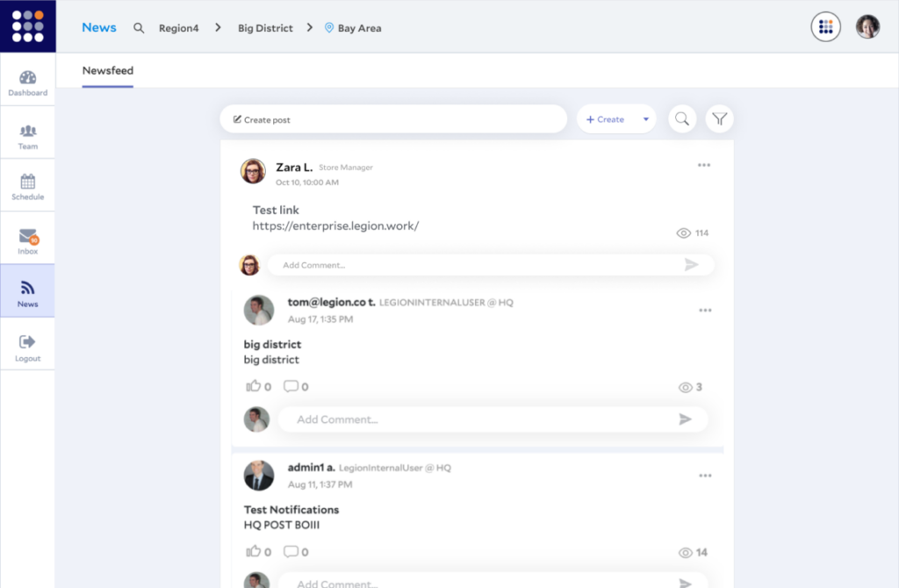899x588 pixels.
Task: Click tom@legion.co t. author name
Action: (x=331, y=302)
